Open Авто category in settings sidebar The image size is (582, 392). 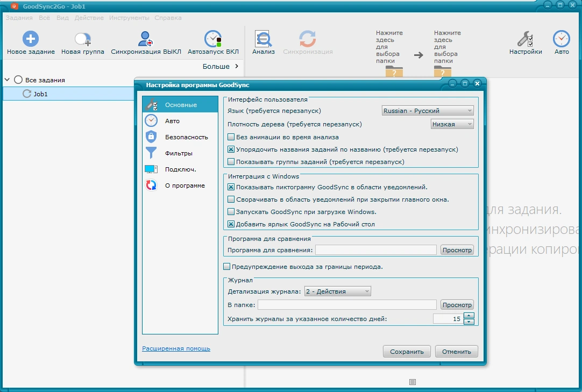tap(180, 121)
